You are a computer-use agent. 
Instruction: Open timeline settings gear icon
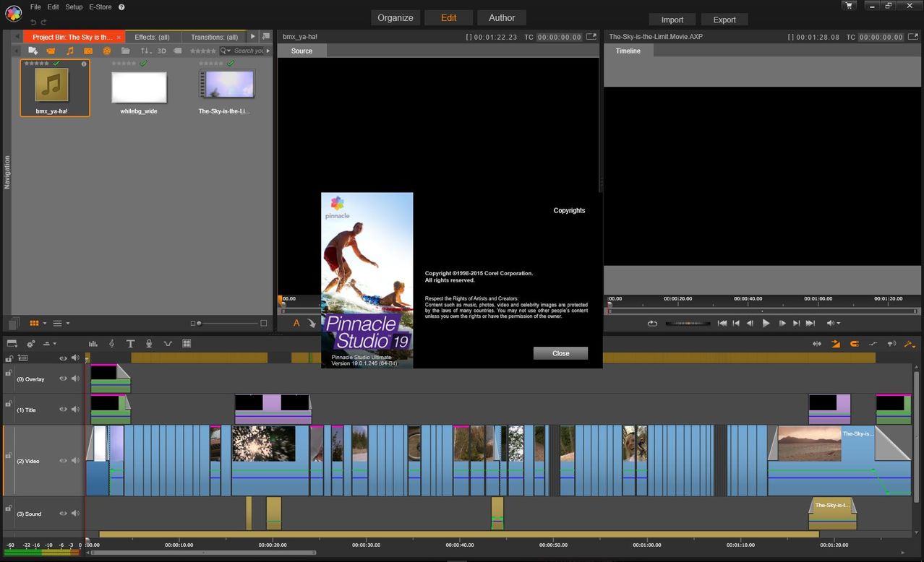click(31, 344)
